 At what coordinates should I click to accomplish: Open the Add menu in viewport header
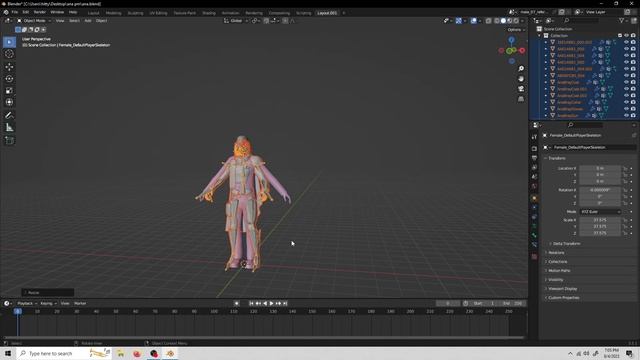click(x=88, y=21)
